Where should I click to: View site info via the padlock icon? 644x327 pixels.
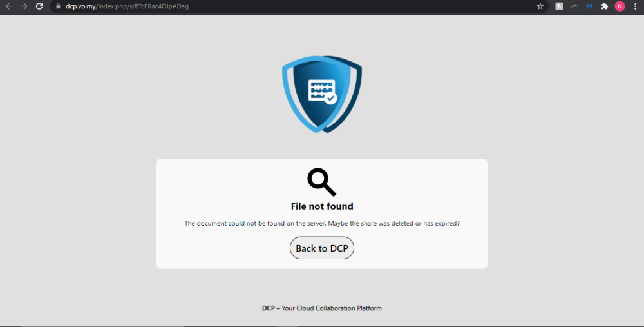click(57, 6)
